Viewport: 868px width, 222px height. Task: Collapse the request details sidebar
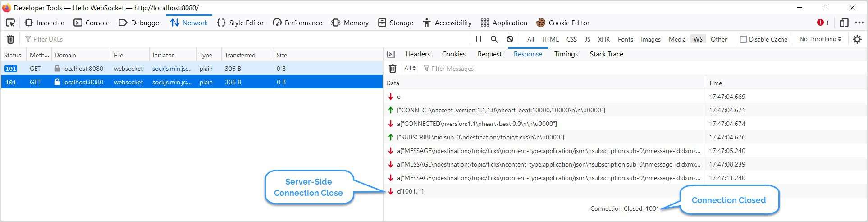click(x=391, y=54)
